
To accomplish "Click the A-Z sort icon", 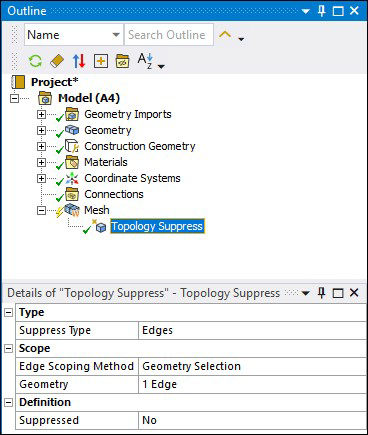I will point(145,61).
